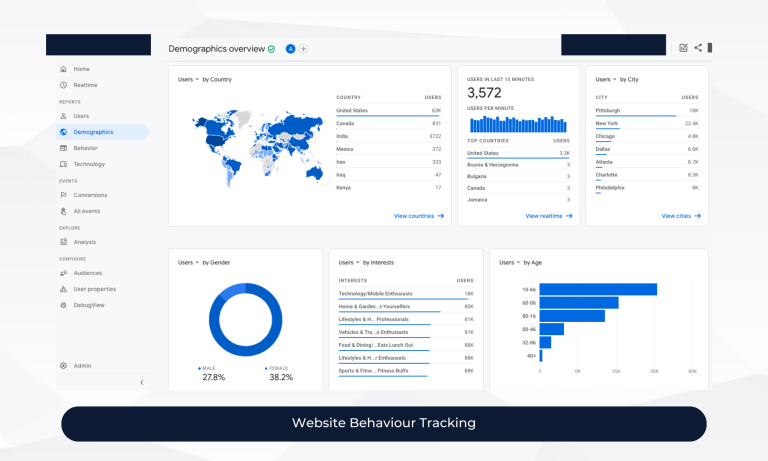Image resolution: width=768 pixels, height=461 pixels.
Task: Open the Realtime clock icon
Action: pyautogui.click(x=64, y=85)
